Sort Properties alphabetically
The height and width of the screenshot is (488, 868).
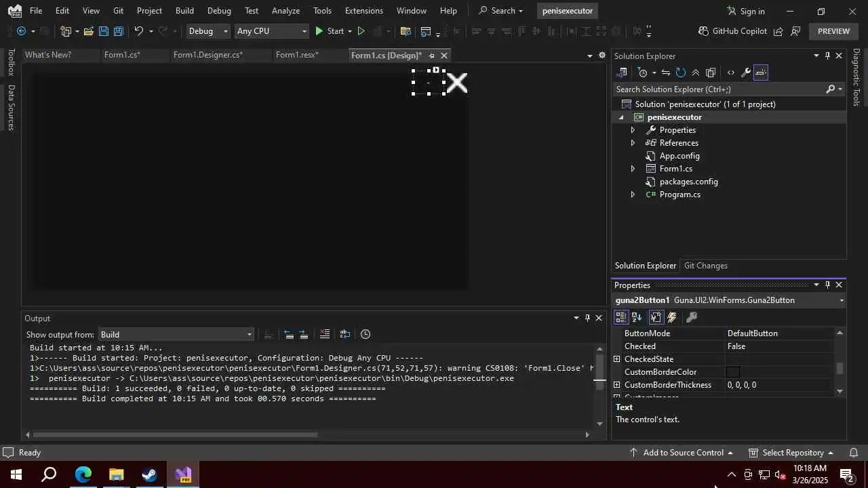pyautogui.click(x=637, y=317)
